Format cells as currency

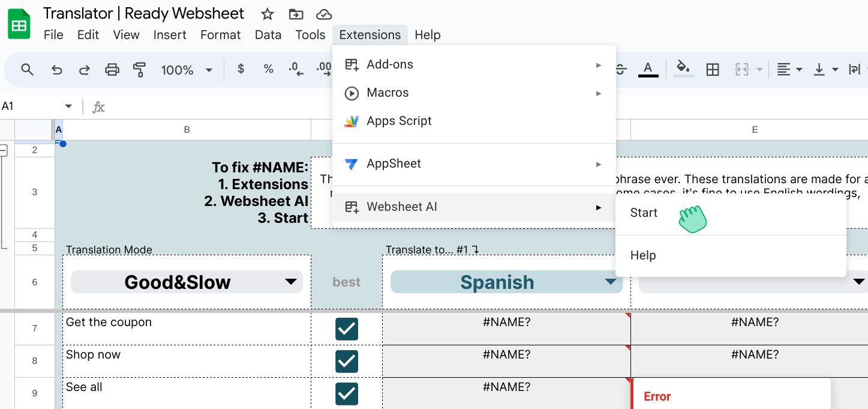coord(241,69)
